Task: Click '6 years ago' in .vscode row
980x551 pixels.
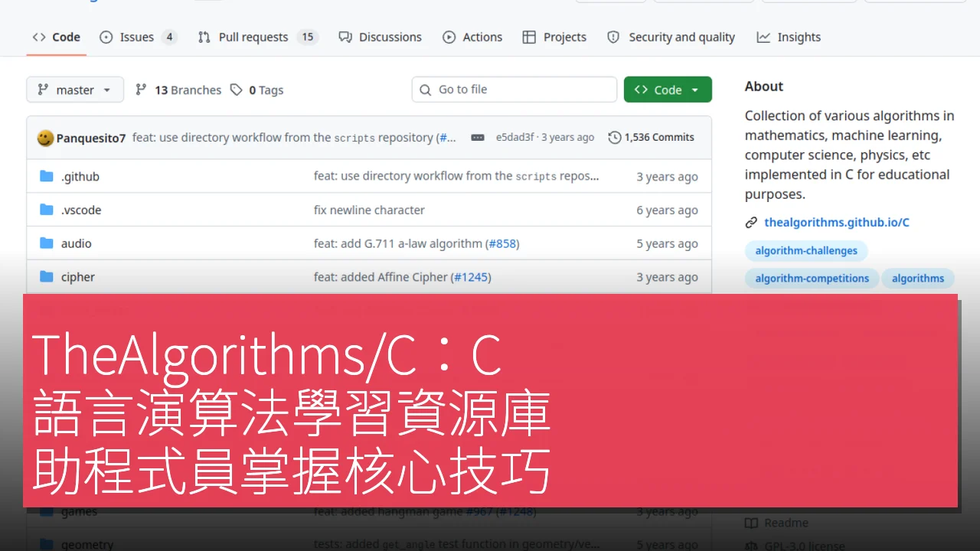Action: (x=667, y=210)
